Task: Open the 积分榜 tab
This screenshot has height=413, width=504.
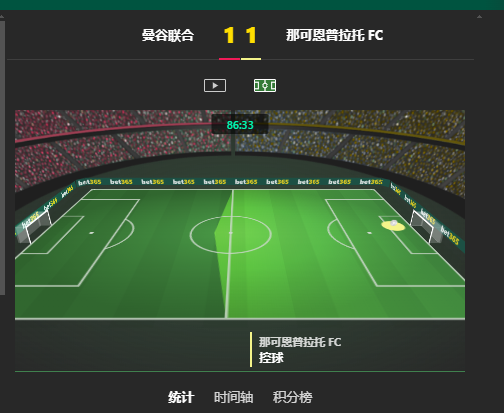Action: tap(292, 397)
